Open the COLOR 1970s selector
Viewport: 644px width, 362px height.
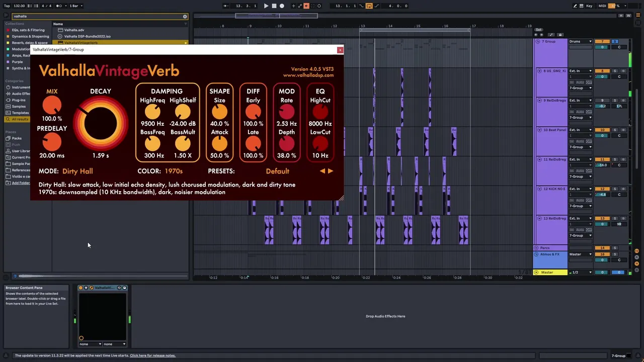tap(174, 171)
